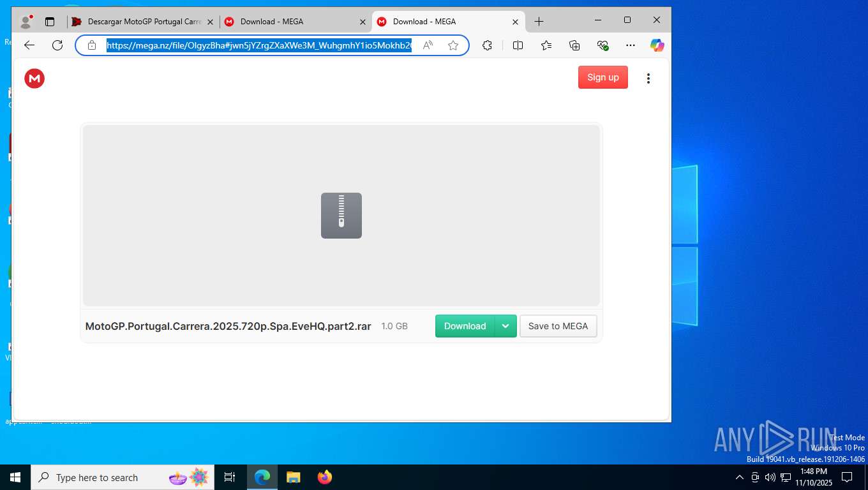Image resolution: width=868 pixels, height=490 pixels.
Task: Open the browser profile icon
Action: pos(26,22)
